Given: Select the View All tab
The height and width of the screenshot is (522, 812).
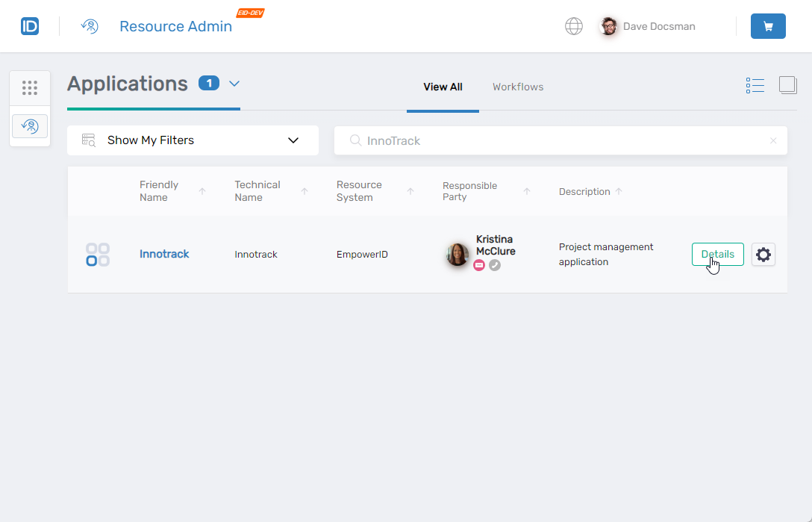Looking at the screenshot, I should tap(443, 87).
